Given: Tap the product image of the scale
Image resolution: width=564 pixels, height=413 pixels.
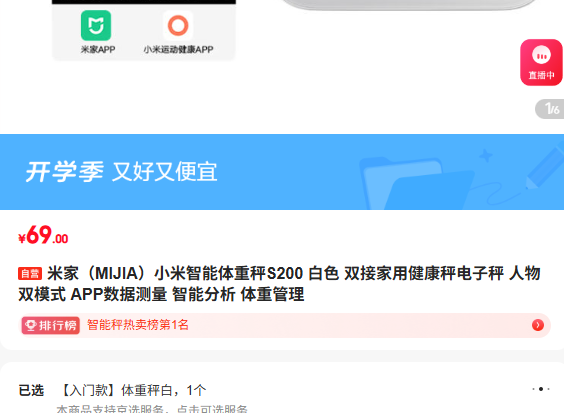Looking at the screenshot, I should 408,4.
